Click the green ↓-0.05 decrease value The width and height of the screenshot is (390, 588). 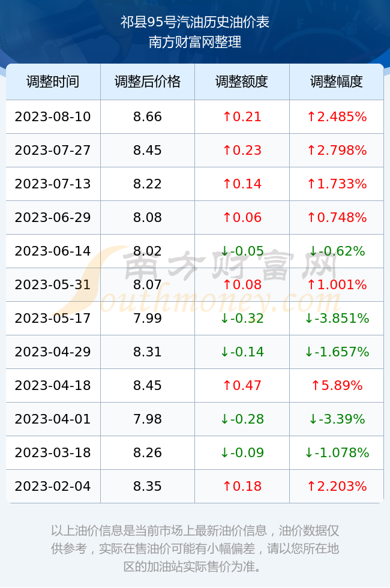(x=242, y=251)
